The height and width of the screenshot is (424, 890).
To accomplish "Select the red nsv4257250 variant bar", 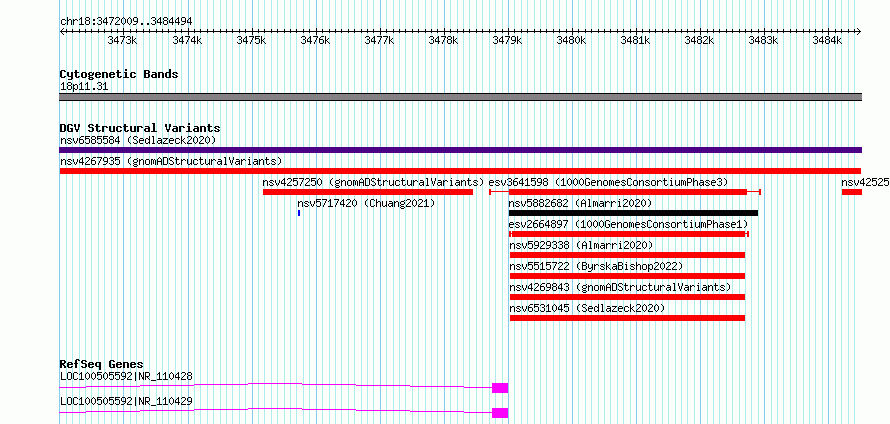I will tap(368, 192).
